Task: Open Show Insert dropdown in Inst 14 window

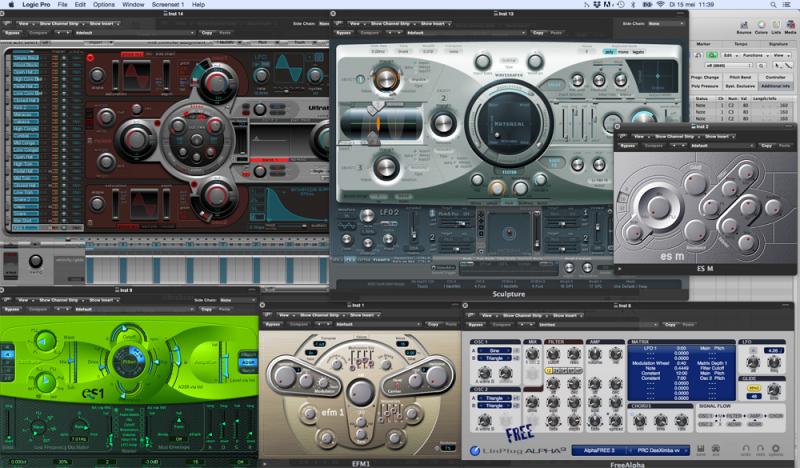Action: pos(104,23)
